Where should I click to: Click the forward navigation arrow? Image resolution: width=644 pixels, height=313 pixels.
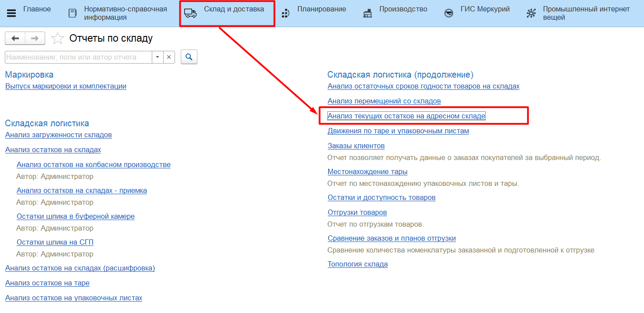point(35,39)
